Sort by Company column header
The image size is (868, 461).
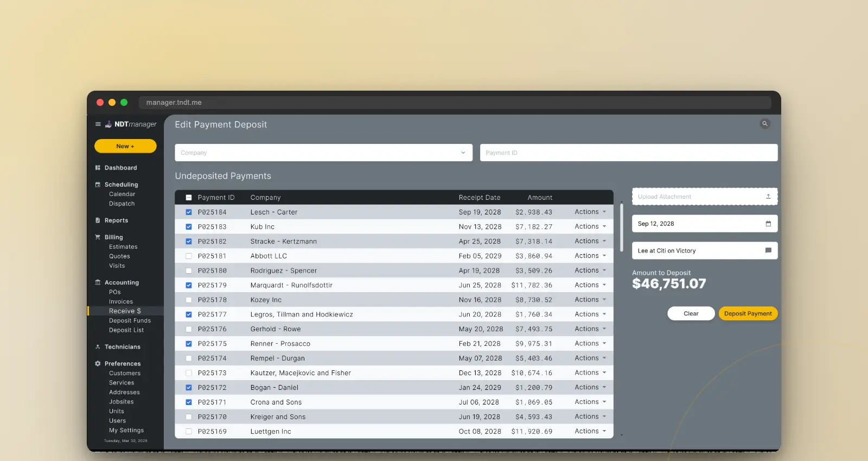click(265, 198)
